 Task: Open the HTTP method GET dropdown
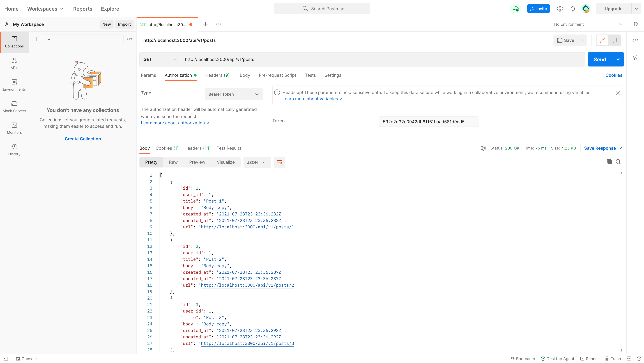160,59
